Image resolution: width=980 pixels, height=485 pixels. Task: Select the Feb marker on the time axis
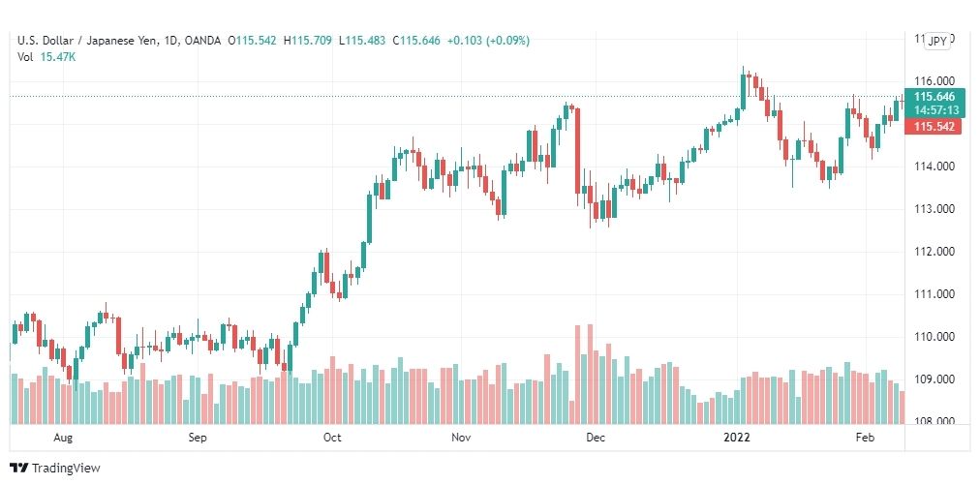pos(865,438)
